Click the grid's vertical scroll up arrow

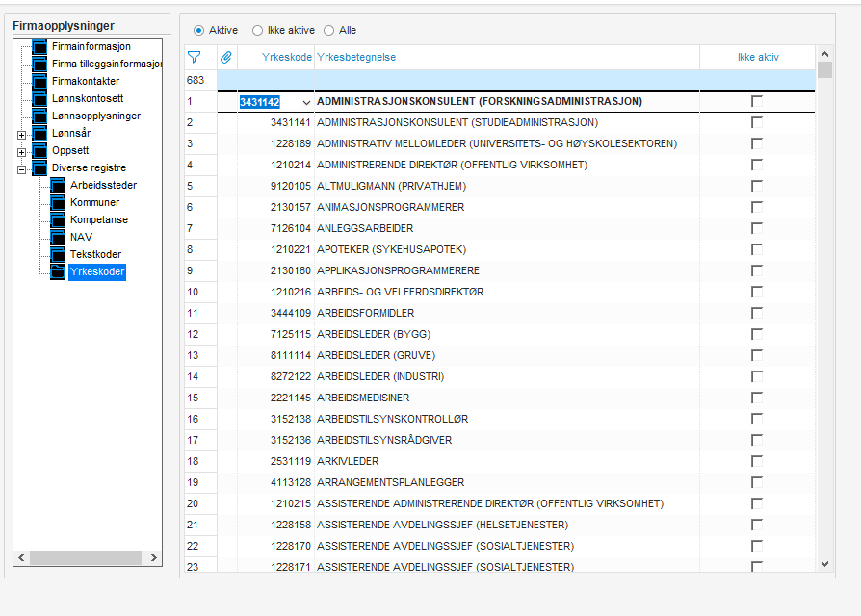(x=824, y=54)
